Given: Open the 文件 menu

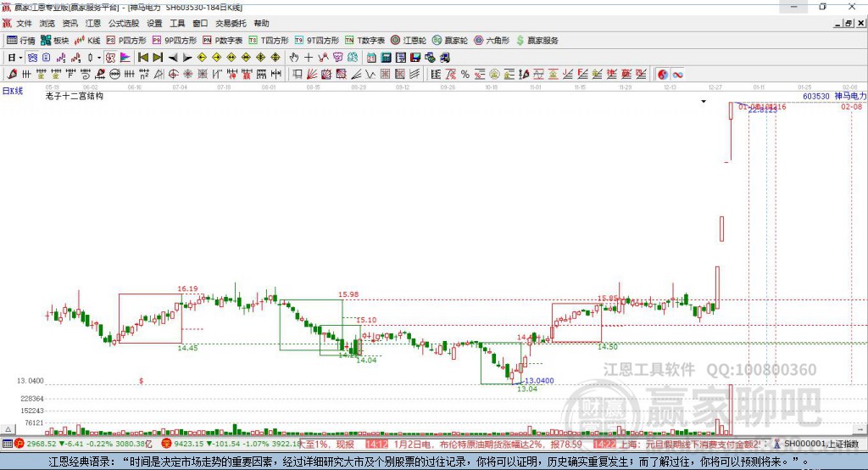Looking at the screenshot, I should click(x=25, y=23).
